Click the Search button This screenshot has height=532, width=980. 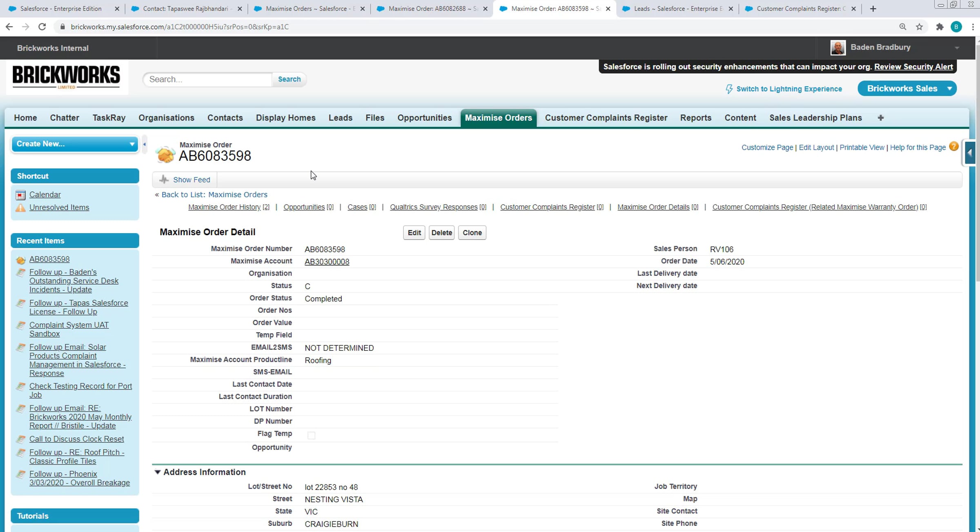289,79
